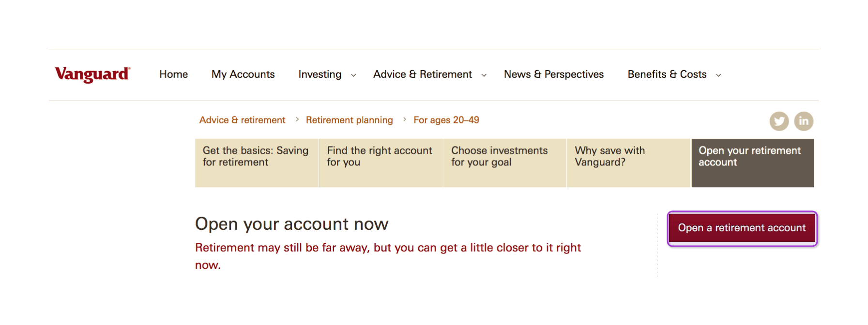The height and width of the screenshot is (325, 868).
Task: Click the Vanguard logo
Action: point(93,74)
